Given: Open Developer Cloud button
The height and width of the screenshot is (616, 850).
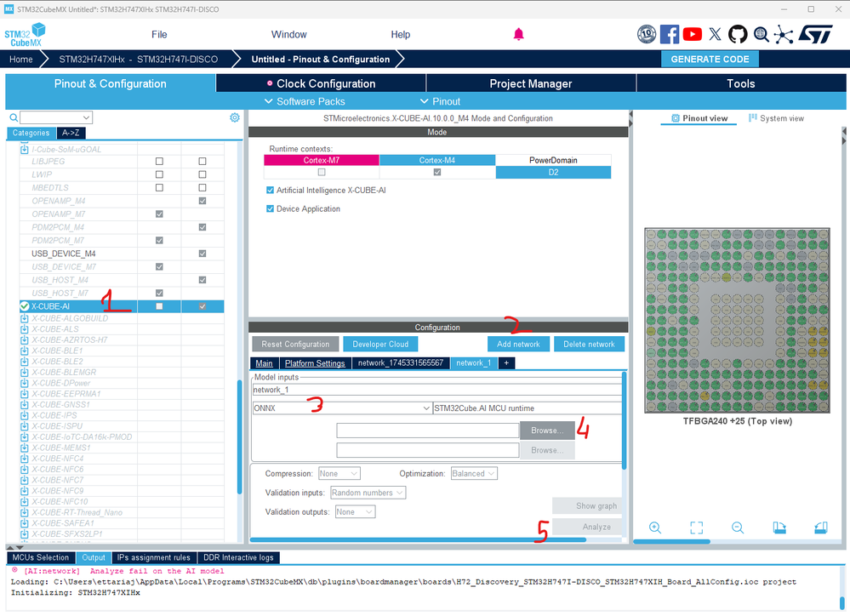Looking at the screenshot, I should pos(380,345).
